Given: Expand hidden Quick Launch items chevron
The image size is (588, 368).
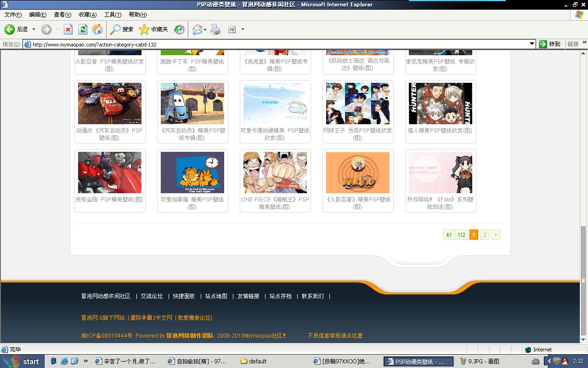Looking at the screenshot, I should tap(85, 361).
